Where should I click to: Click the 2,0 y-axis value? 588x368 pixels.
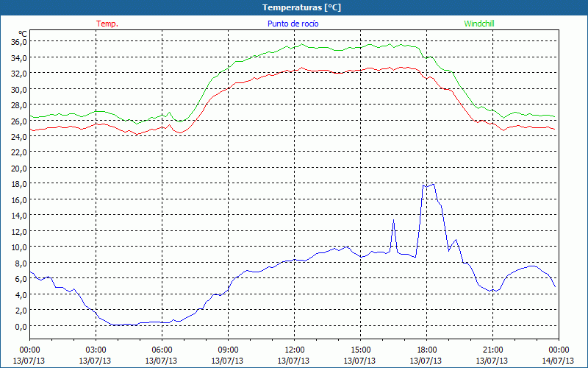(21, 310)
